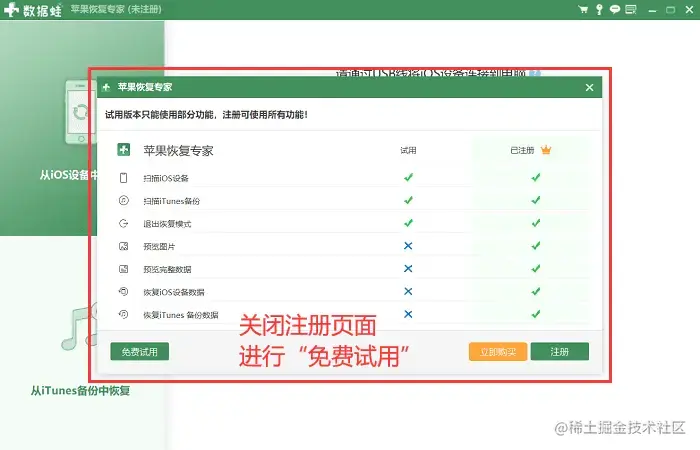Image resolution: width=700 pixels, height=450 pixels.
Task: Click the 退出恢复模式 exit icon
Action: pos(124,223)
